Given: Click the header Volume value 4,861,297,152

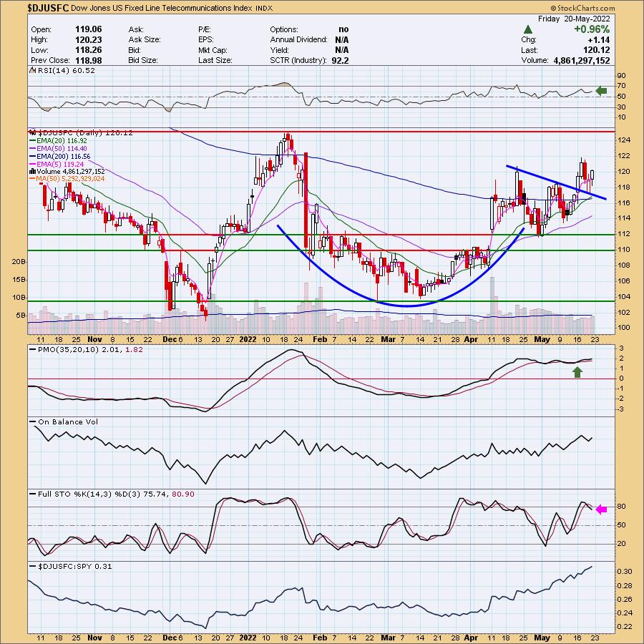Looking at the screenshot, I should pyautogui.click(x=582, y=60).
